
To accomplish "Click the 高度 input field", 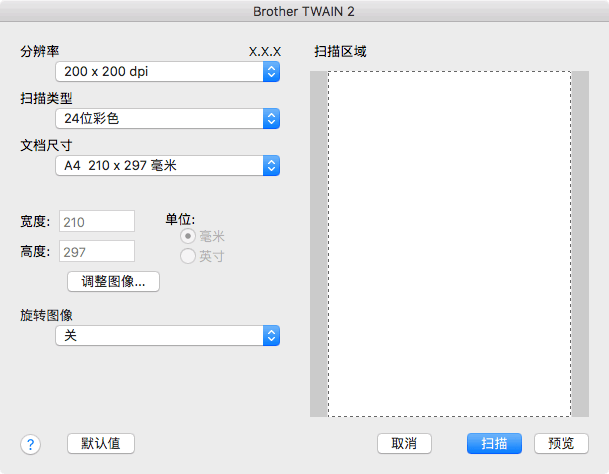I will [x=97, y=251].
